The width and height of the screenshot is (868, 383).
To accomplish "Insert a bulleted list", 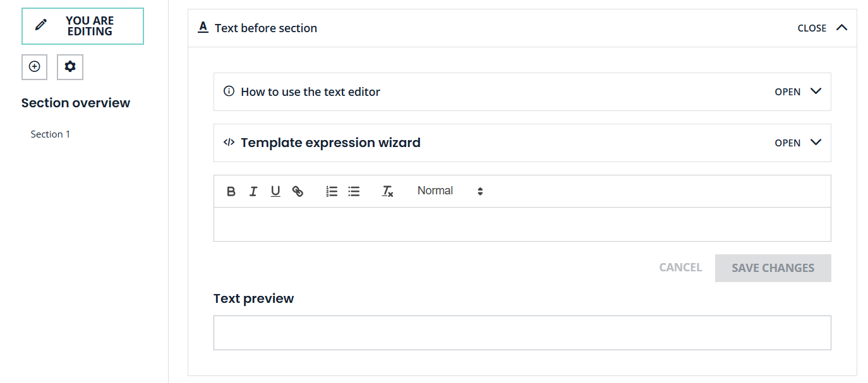I will pyautogui.click(x=354, y=191).
